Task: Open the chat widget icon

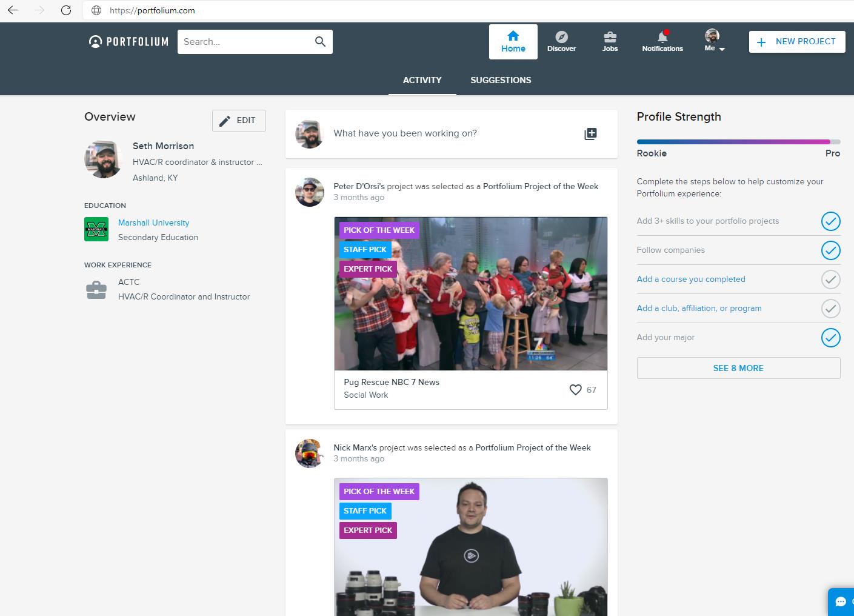Action: click(841, 601)
